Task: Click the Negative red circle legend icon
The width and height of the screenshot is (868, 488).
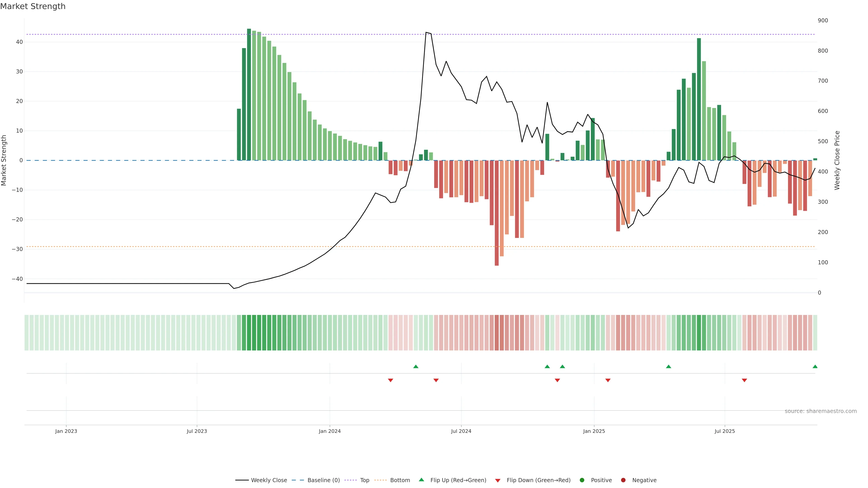Action: click(x=623, y=480)
